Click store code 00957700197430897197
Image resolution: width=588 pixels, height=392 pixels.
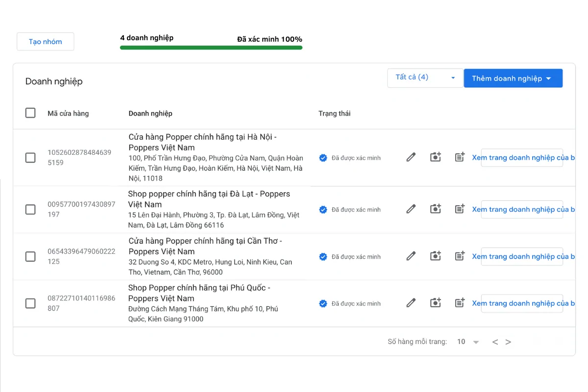81,209
